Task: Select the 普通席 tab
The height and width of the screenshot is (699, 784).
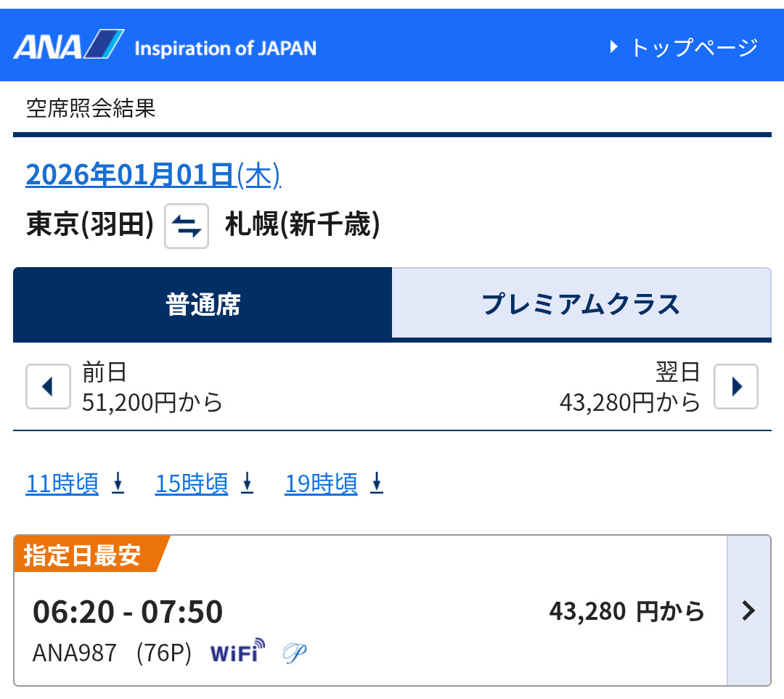Action: (203, 304)
